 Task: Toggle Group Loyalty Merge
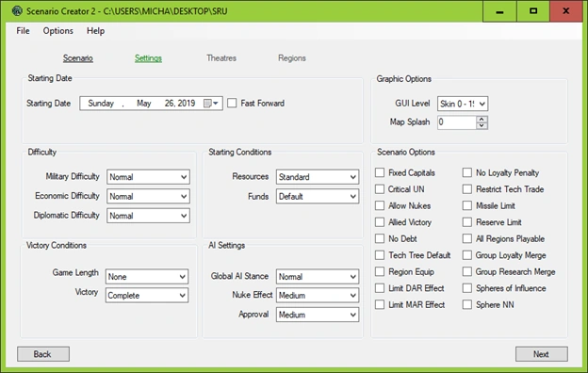pos(467,255)
